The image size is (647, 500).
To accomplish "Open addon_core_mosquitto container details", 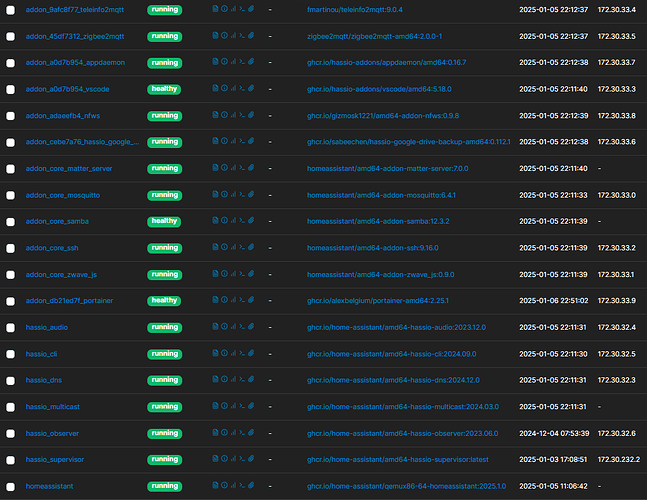I will click(x=63, y=195).
